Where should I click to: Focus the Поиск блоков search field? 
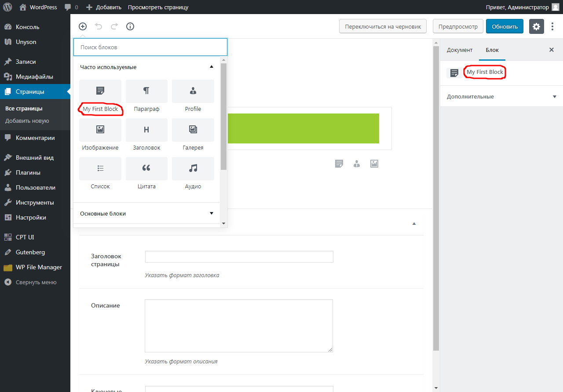[x=150, y=47]
